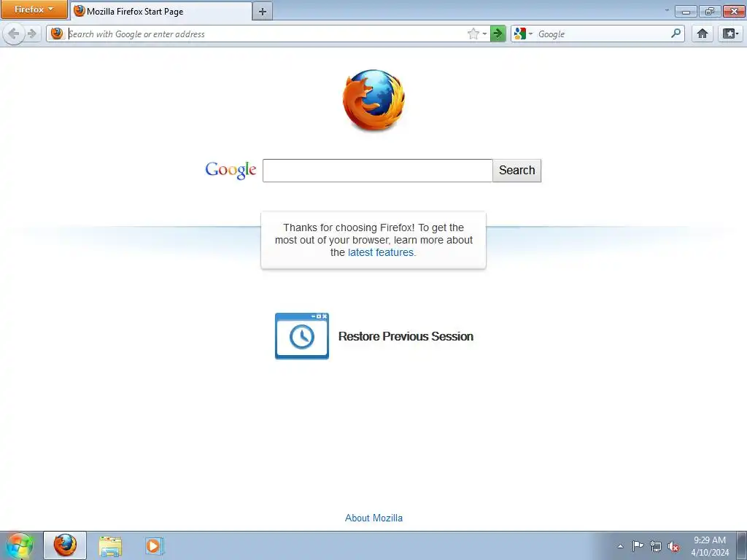Viewport: 747px width, 560px height.
Task: Select the Mozilla Firefox Start Page tab
Action: 161,12
